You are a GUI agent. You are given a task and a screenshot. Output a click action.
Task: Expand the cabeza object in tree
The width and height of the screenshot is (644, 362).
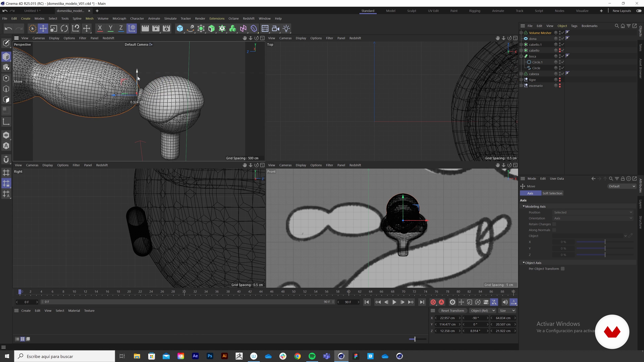click(521, 74)
